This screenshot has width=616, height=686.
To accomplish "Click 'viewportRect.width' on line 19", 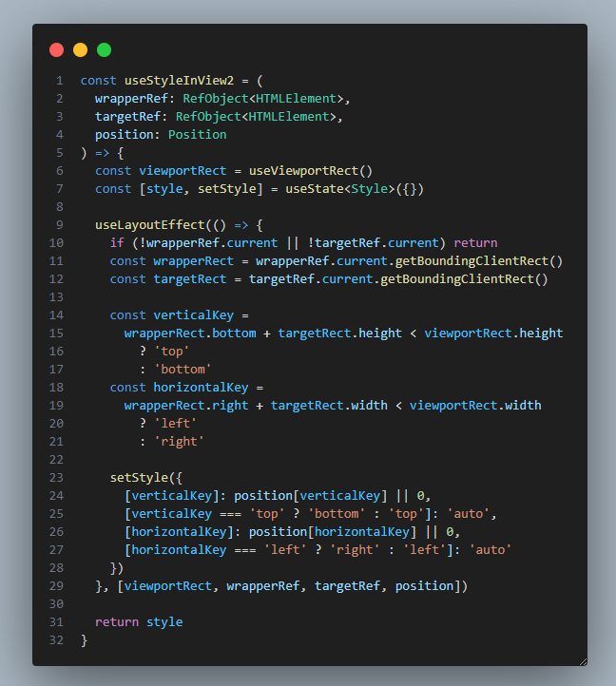I will [x=475, y=406].
